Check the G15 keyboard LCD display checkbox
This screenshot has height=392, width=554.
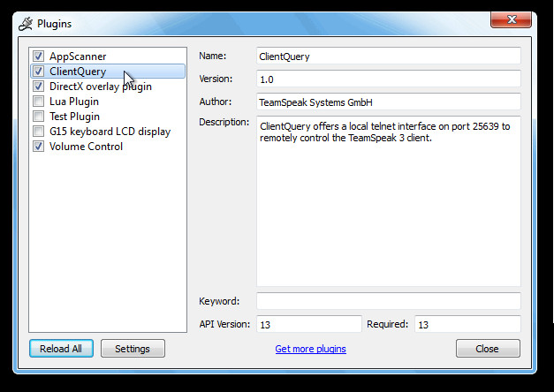(x=38, y=131)
